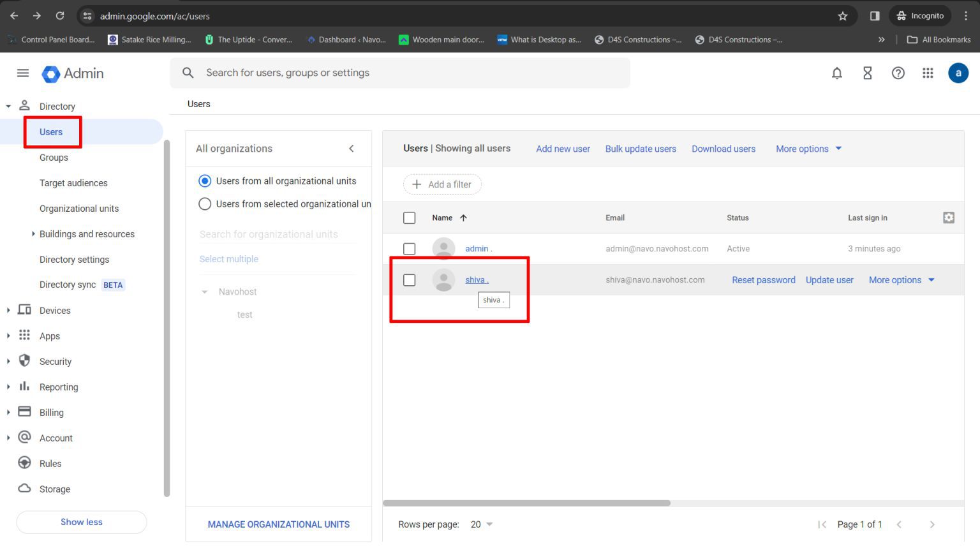Select Users from selected organizational units radio
980x548 pixels.
(205, 204)
